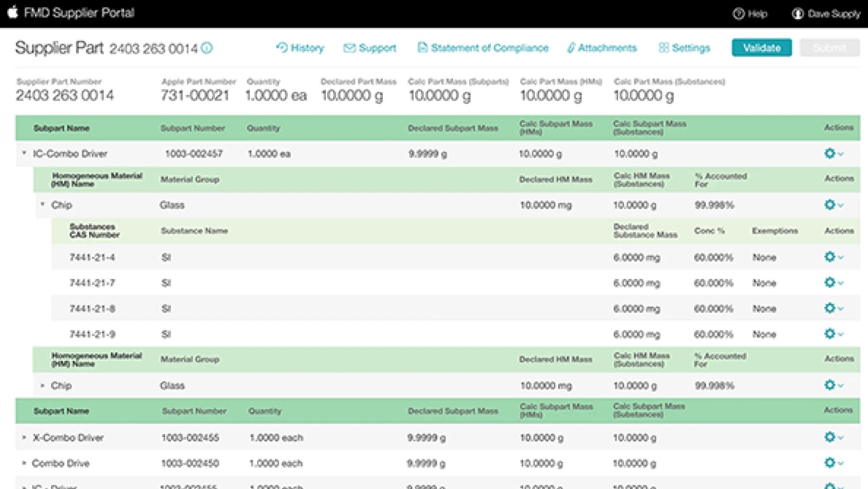This screenshot has height=489, width=868.
Task: Click the Support envelope icon
Action: coord(349,48)
